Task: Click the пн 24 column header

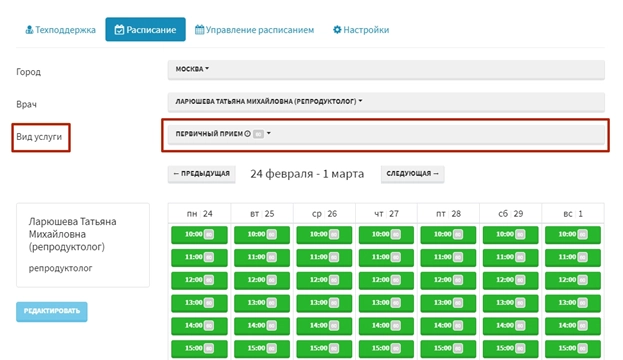Action: (199, 214)
